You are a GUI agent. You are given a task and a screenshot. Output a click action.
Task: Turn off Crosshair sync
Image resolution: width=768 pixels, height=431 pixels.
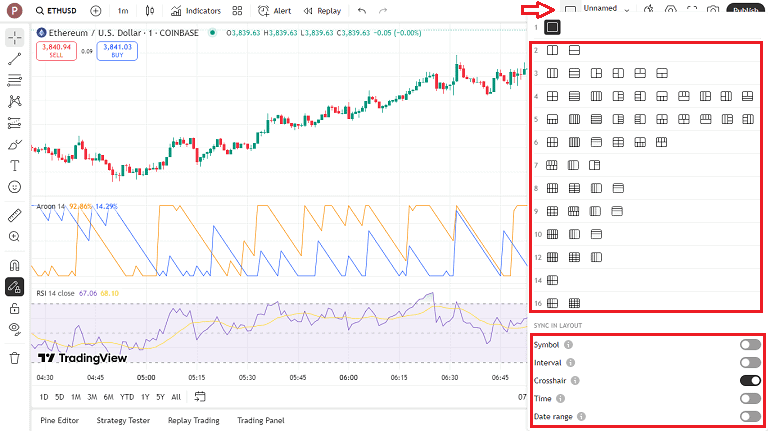pos(749,380)
